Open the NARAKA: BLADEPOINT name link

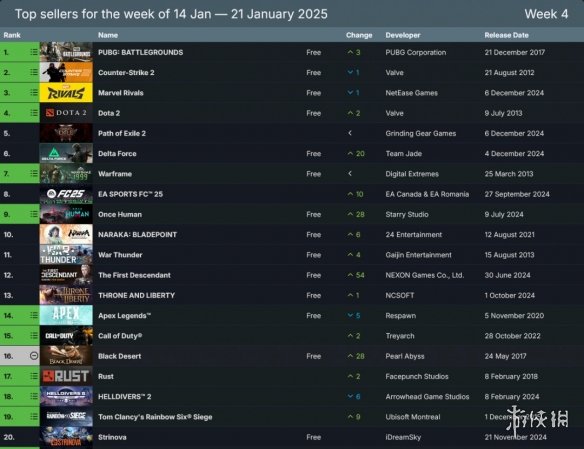(x=137, y=235)
